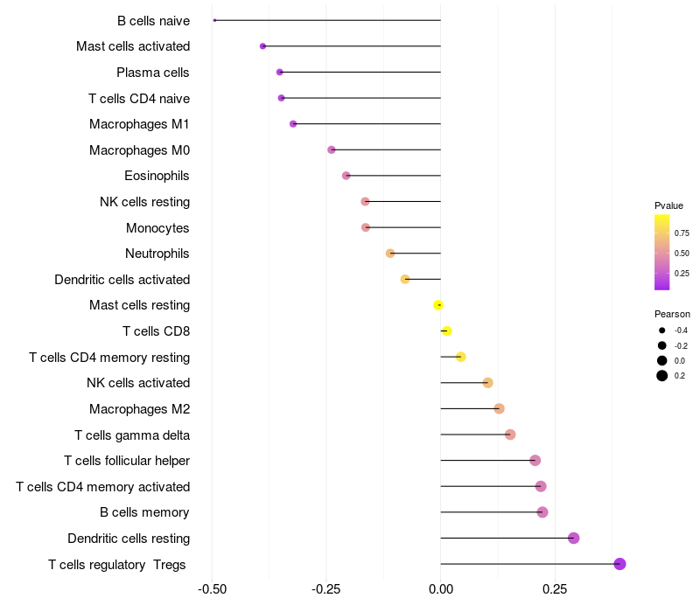Image resolution: width=700 pixels, height=612 pixels.
Task: Select the Dendritic cells resting data point
Action: click(574, 538)
